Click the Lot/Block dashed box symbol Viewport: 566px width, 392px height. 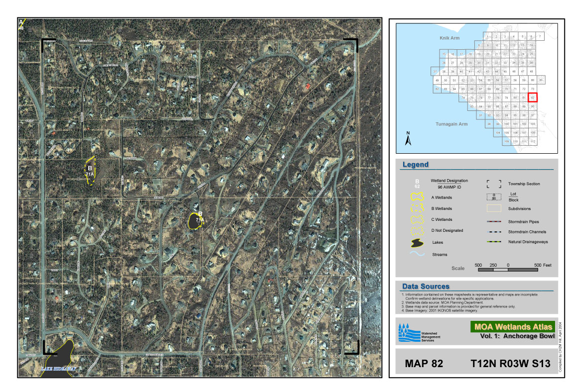pyautogui.click(x=493, y=197)
